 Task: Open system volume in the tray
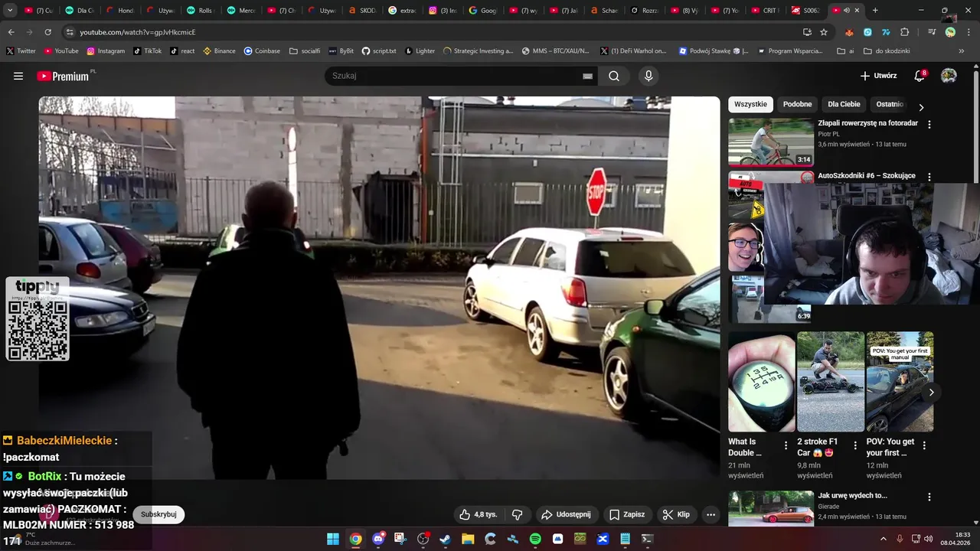point(928,539)
